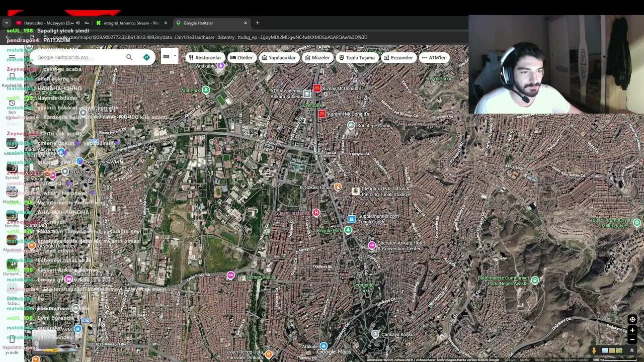
Task: Zoom out with the minus button
Action: coord(632,339)
